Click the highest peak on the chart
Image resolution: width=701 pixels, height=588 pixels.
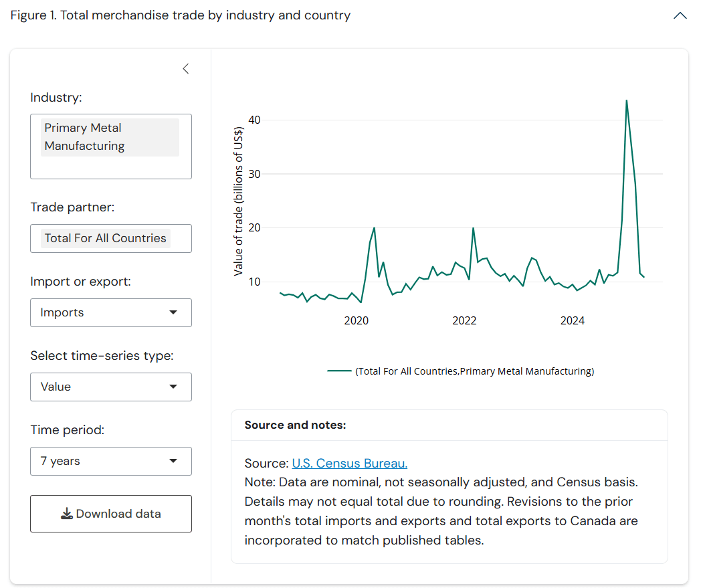click(x=626, y=101)
